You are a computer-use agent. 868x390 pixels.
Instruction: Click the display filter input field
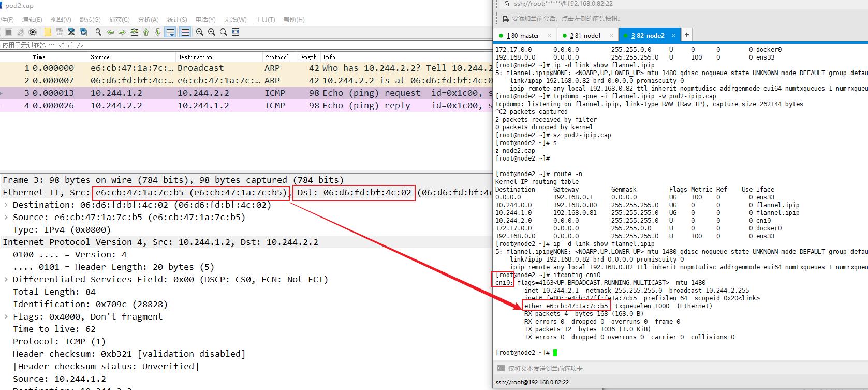tap(246, 45)
